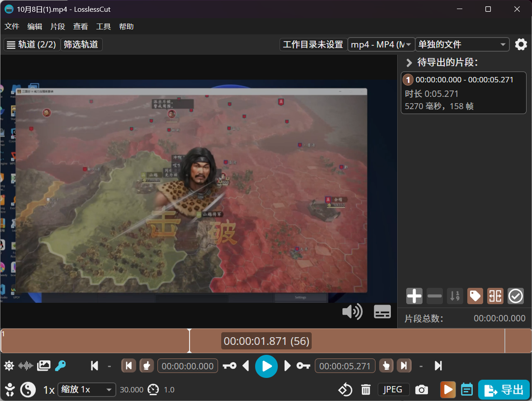Capture a snapshot with camera icon

[x=422, y=390]
